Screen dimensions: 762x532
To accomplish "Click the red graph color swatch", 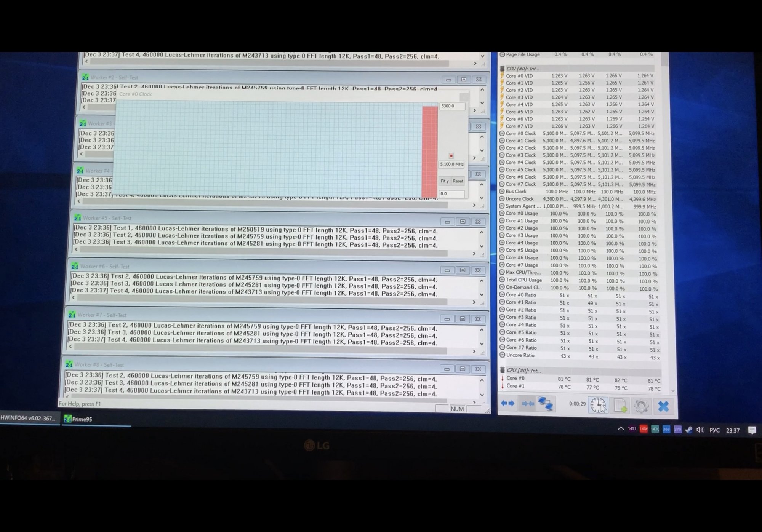I will [451, 155].
